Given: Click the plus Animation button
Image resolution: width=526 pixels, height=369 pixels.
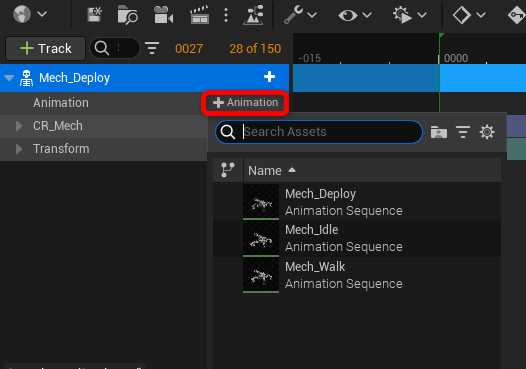Looking at the screenshot, I should 245,103.
